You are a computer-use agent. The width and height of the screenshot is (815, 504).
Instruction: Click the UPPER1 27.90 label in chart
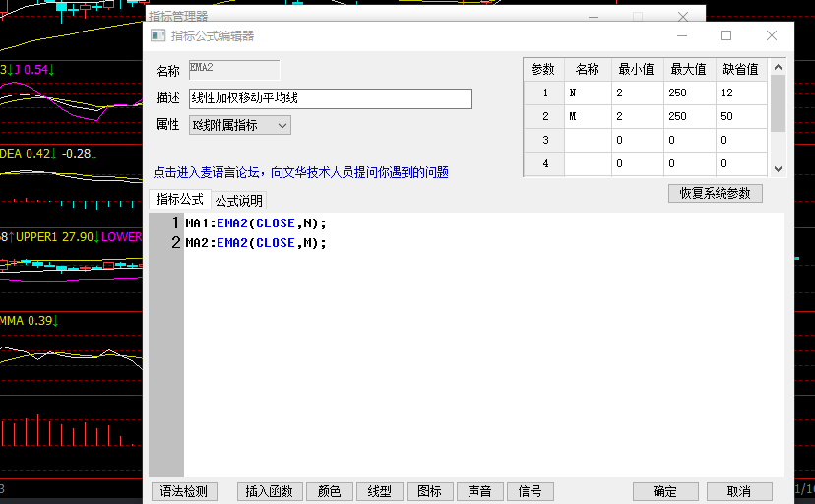(x=58, y=237)
